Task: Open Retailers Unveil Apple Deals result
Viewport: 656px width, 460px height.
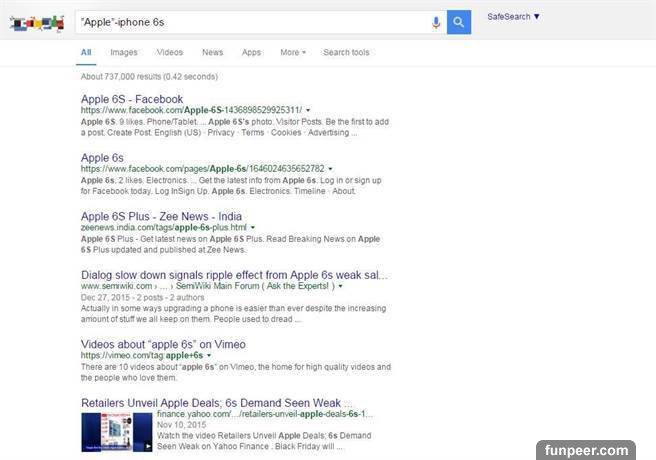Action: click(x=233, y=402)
